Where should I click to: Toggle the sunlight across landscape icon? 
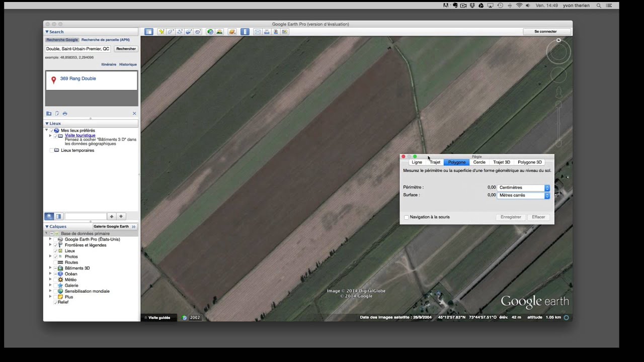[x=219, y=32]
